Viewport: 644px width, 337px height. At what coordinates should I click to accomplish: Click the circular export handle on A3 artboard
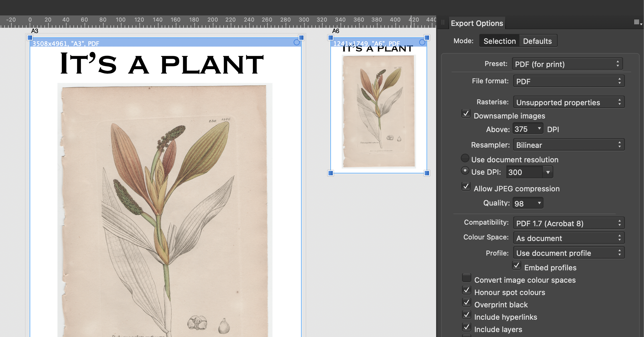click(297, 42)
